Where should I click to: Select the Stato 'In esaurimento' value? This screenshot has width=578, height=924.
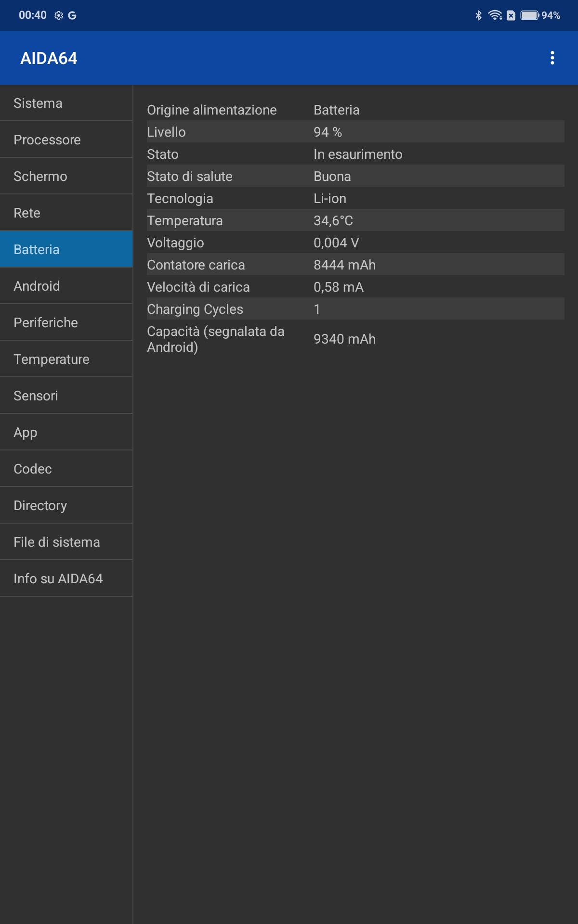click(x=358, y=154)
